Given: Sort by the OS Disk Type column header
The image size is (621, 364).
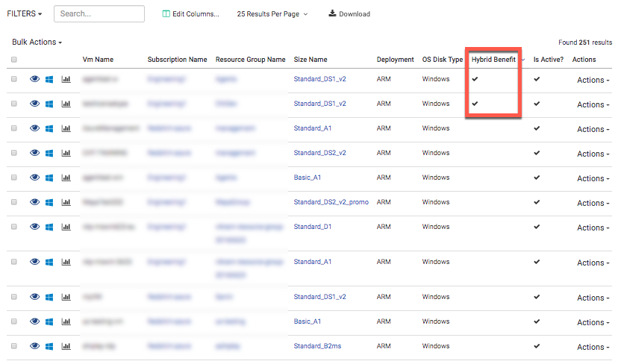Looking at the screenshot, I should [x=443, y=60].
